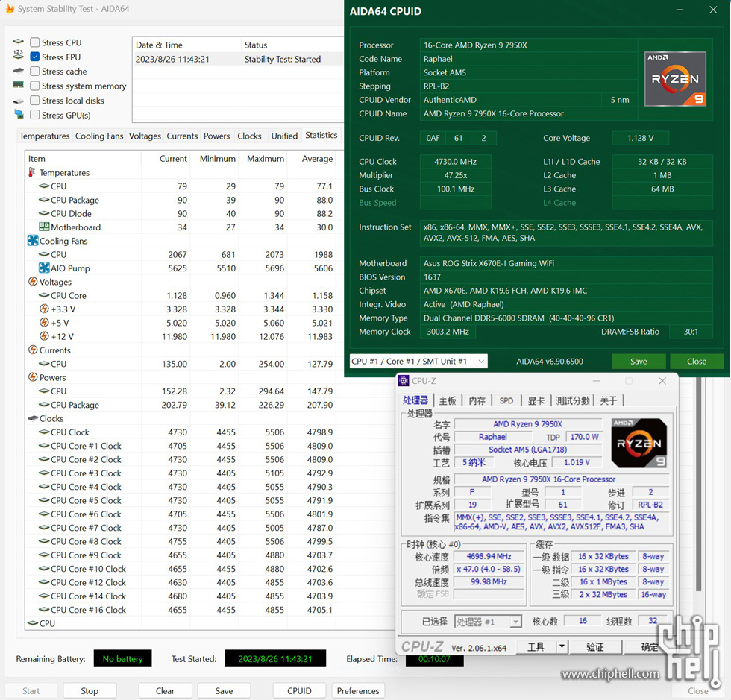
Task: Click the CPU-Z app icon in its title bar
Action: click(404, 381)
